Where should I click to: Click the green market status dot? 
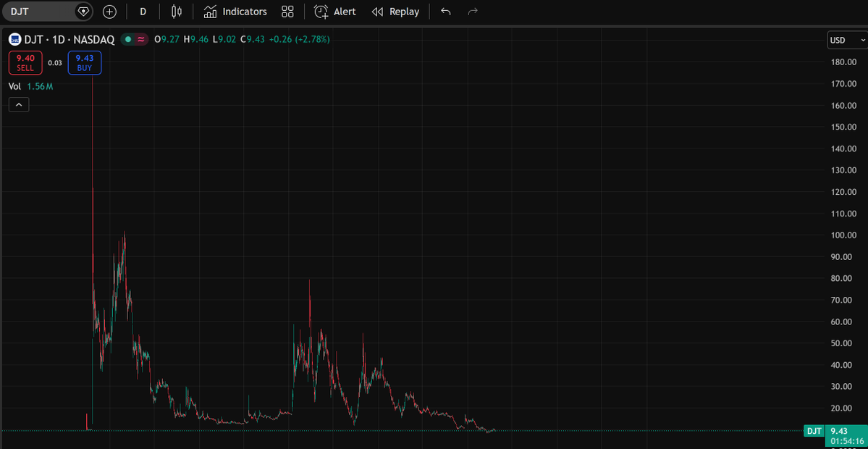click(128, 39)
